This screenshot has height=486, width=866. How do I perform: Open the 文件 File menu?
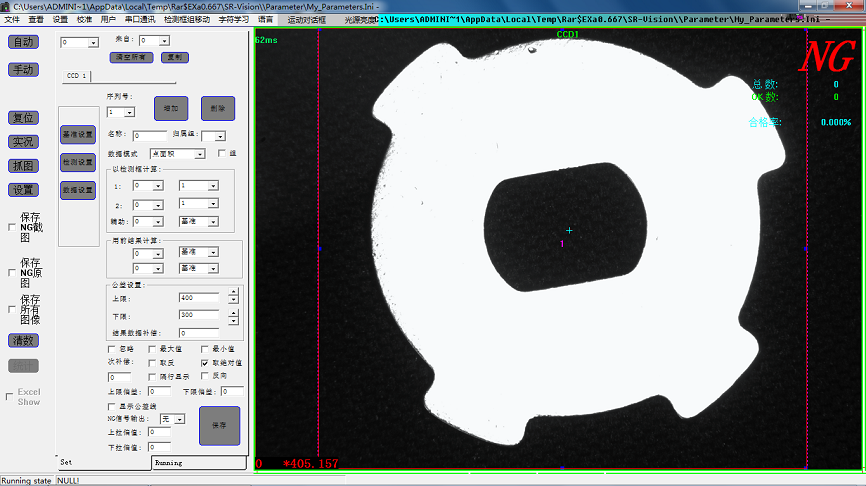click(12, 19)
